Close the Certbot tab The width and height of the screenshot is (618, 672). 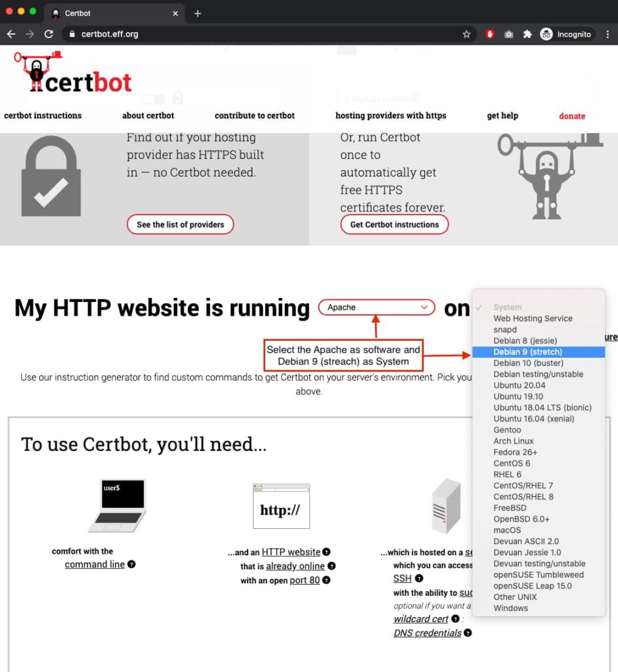175,13
